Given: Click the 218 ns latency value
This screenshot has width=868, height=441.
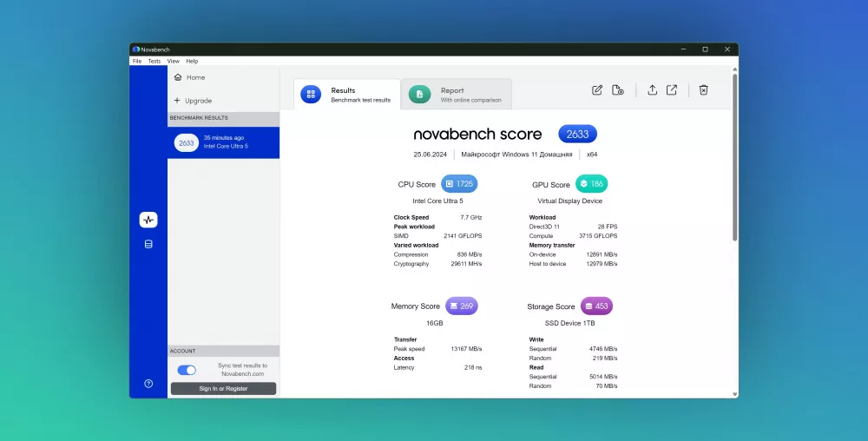Looking at the screenshot, I should [x=473, y=367].
